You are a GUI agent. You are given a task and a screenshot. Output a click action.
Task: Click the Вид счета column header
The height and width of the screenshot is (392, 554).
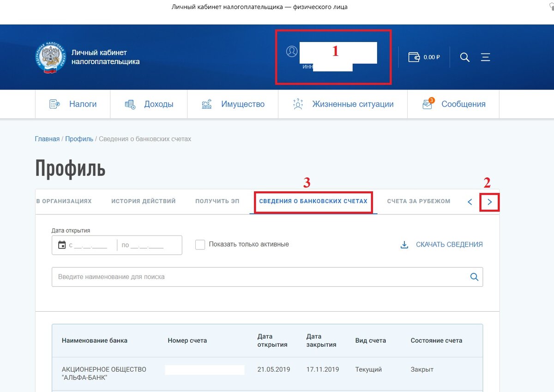371,341
